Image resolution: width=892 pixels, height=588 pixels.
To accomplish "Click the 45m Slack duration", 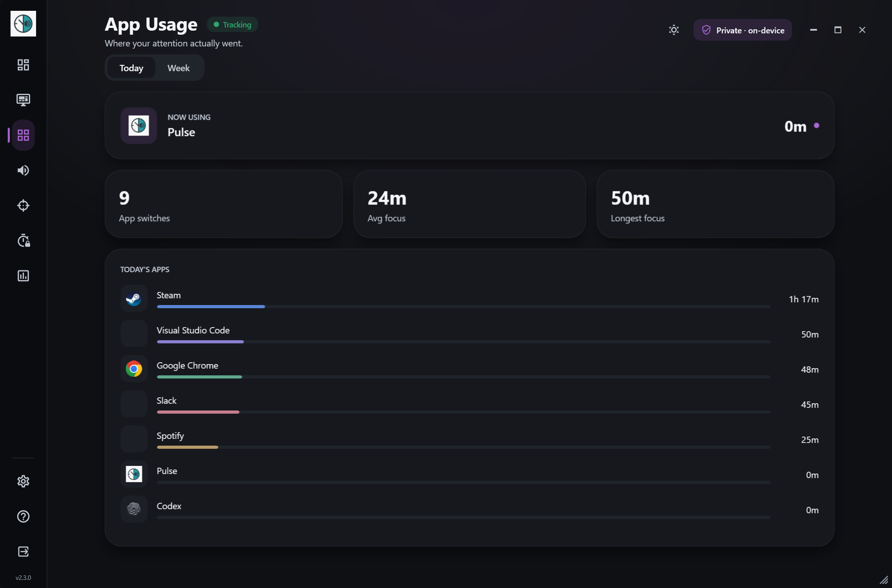I will click(810, 405).
